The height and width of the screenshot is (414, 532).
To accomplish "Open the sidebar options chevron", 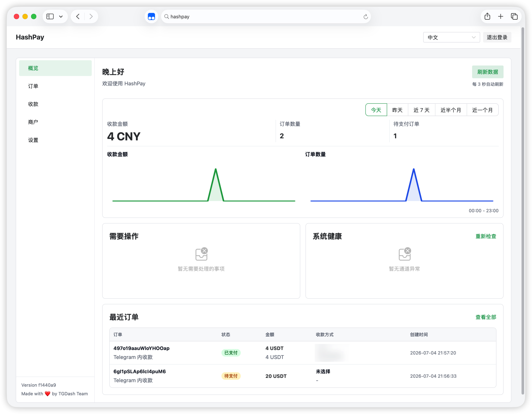I will (x=61, y=17).
